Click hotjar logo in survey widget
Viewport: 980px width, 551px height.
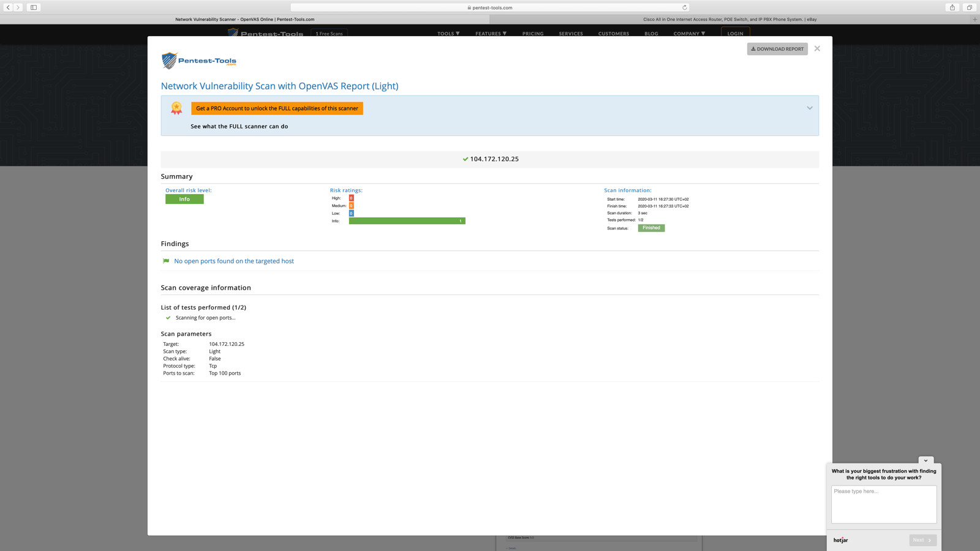click(x=841, y=540)
